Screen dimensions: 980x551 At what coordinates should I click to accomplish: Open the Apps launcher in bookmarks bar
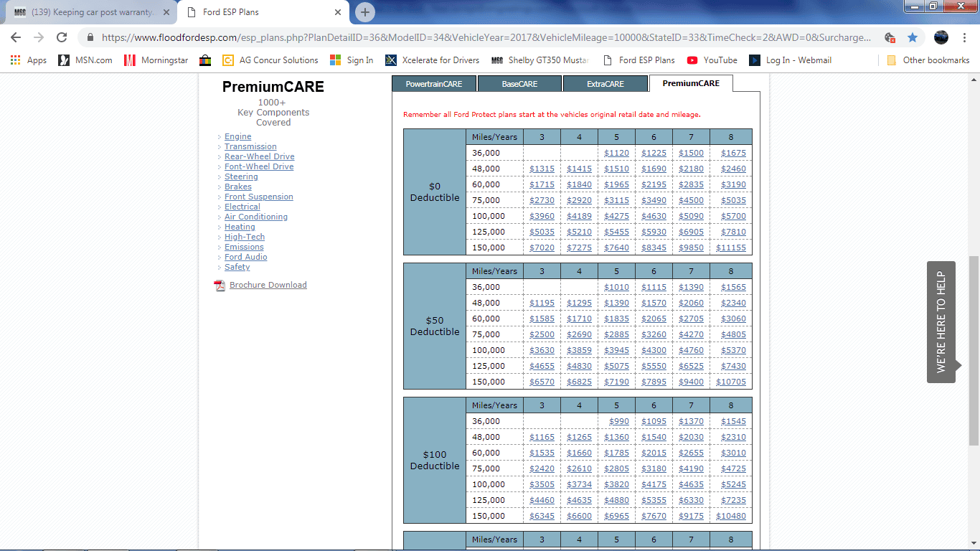29,60
